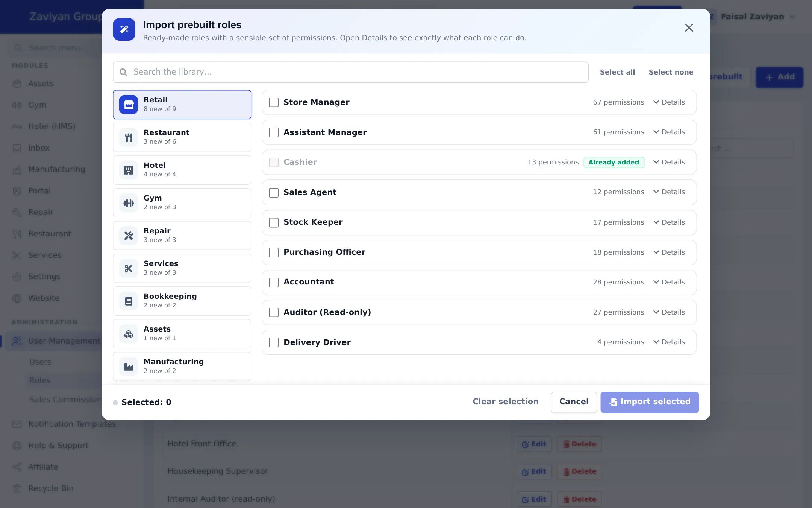This screenshot has width=812, height=508.
Task: Check the Sales Agent checkbox
Action: (274, 193)
